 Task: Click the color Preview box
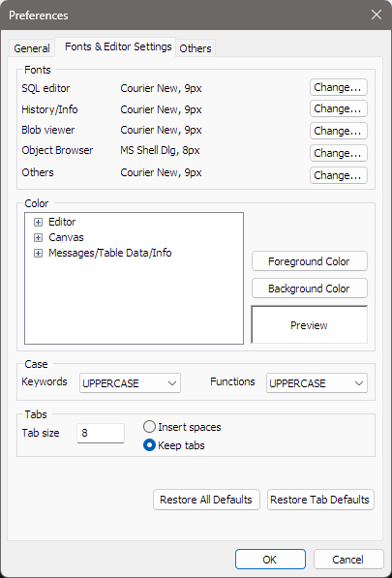pyautogui.click(x=309, y=324)
